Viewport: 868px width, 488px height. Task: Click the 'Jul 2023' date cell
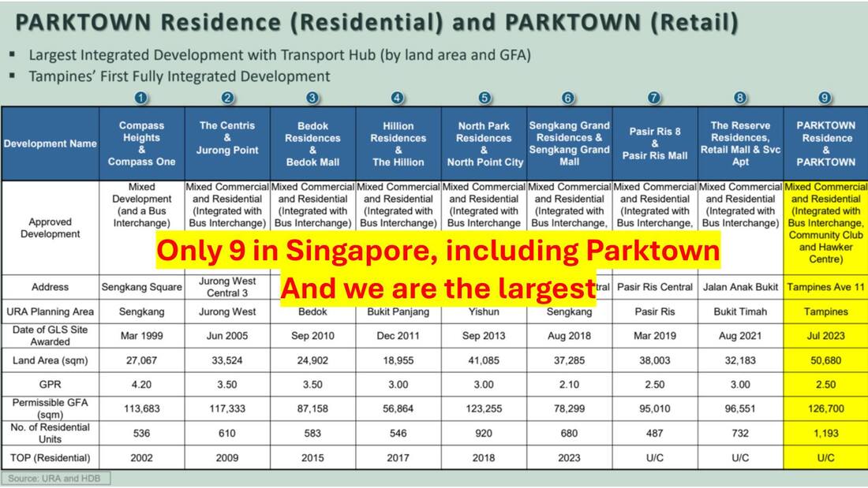(x=826, y=336)
